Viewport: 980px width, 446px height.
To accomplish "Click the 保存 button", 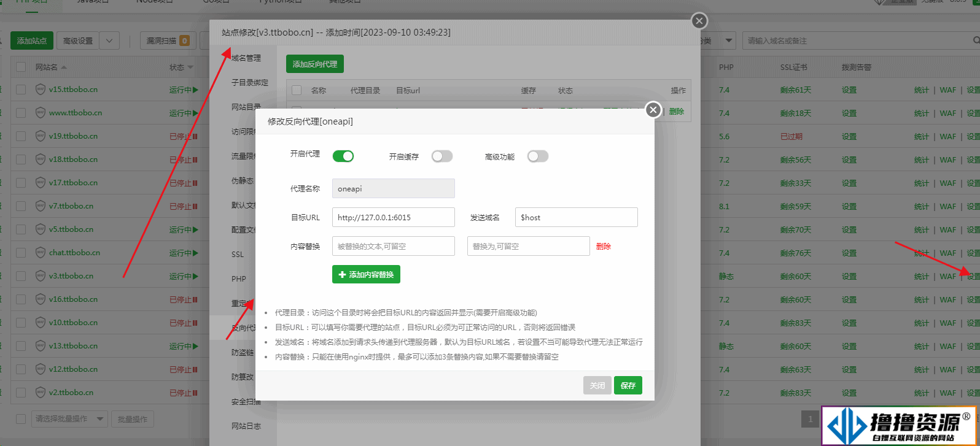I will (x=628, y=385).
